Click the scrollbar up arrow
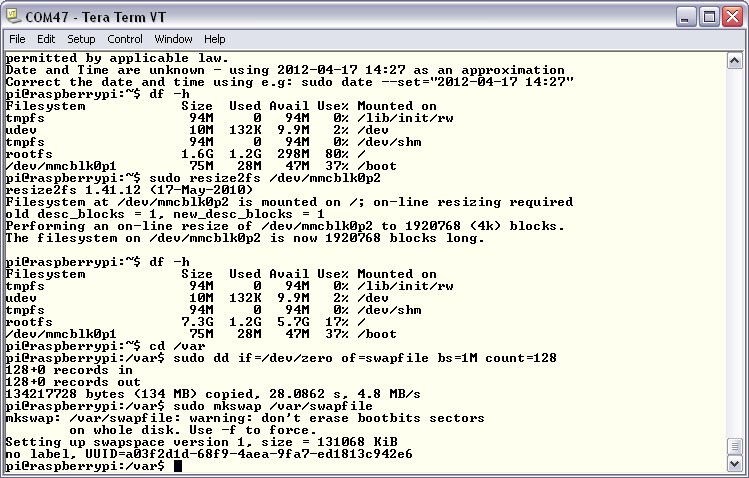 point(734,61)
